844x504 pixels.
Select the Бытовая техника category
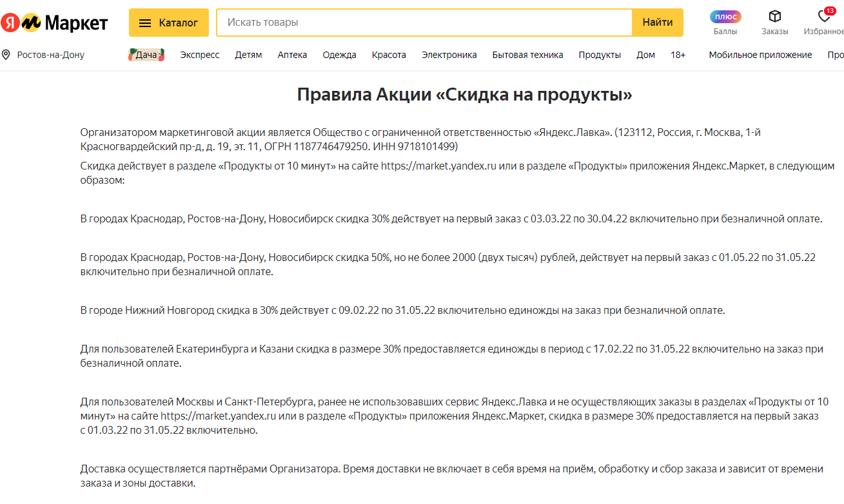pyautogui.click(x=527, y=55)
